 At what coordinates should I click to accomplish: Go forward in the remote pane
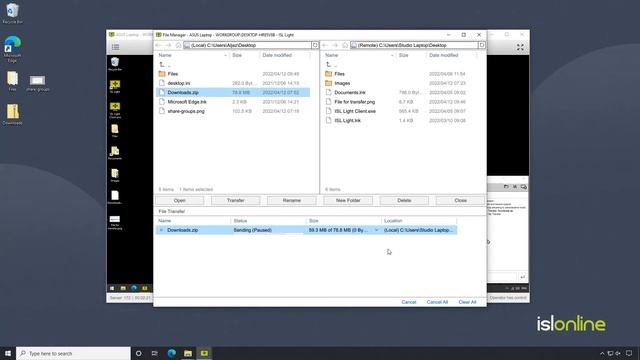click(x=335, y=45)
